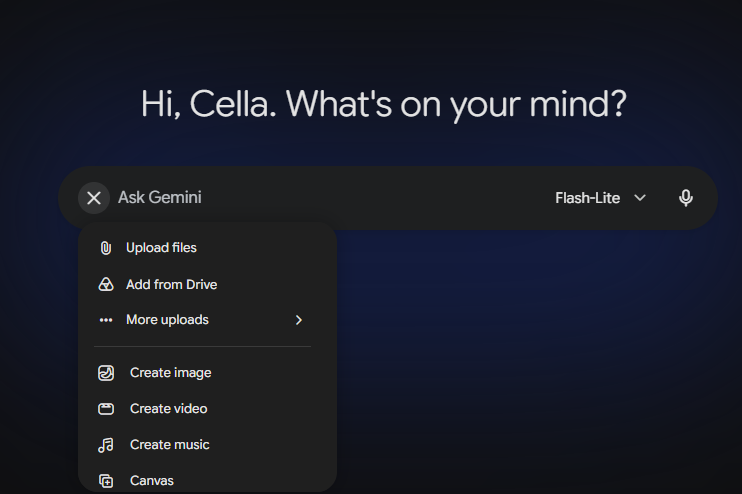Screen dimensions: 742x494
Task: Click the Google Drive triangle icon
Action: coord(106,284)
